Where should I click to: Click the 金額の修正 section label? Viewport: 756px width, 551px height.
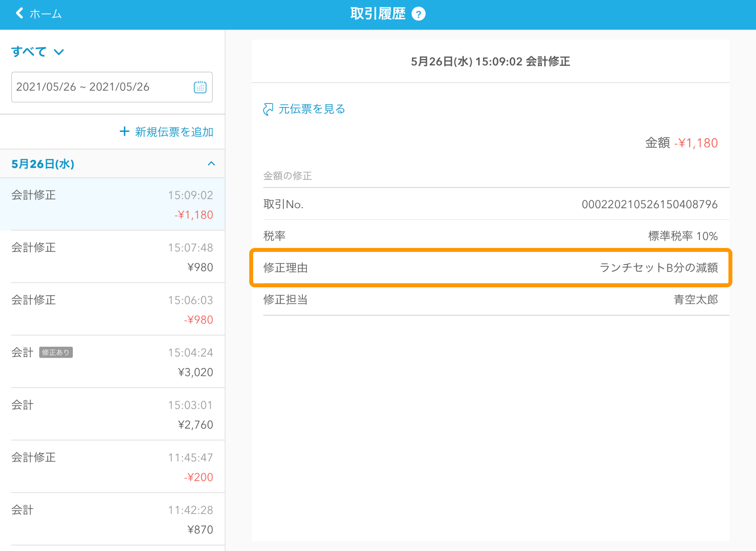[287, 176]
